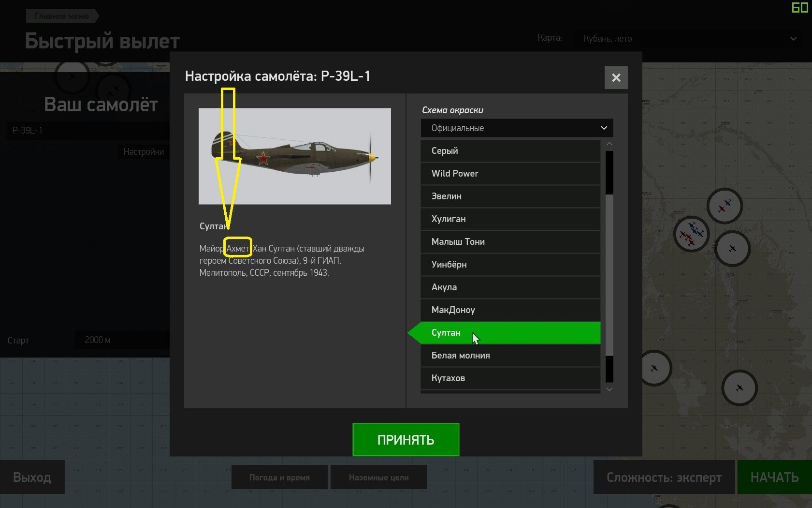Screen dimensions: 812x508
Task: Choose the Эвелин paint scheme
Action: [x=510, y=196]
